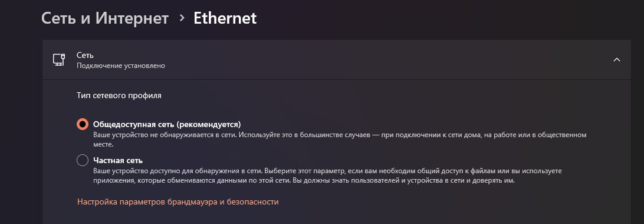The image size is (644, 224).
Task: Collapse the Сеть section using the chevron
Action: (x=616, y=60)
